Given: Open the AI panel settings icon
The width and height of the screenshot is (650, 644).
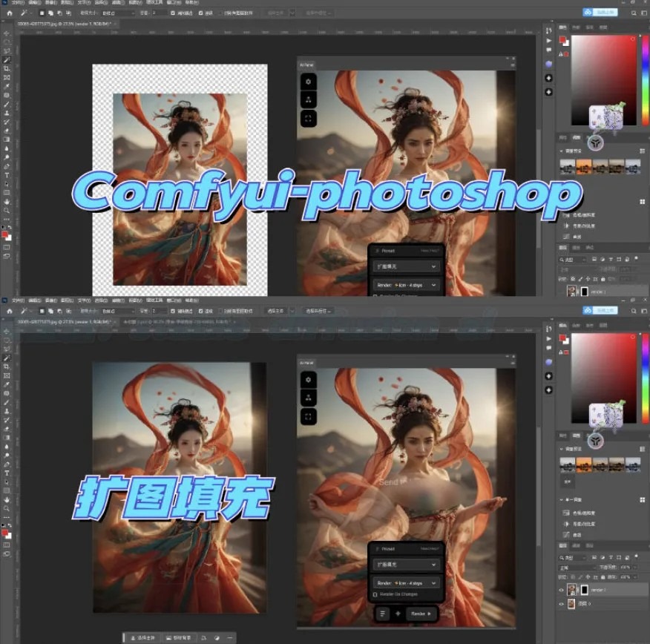Looking at the screenshot, I should (309, 380).
